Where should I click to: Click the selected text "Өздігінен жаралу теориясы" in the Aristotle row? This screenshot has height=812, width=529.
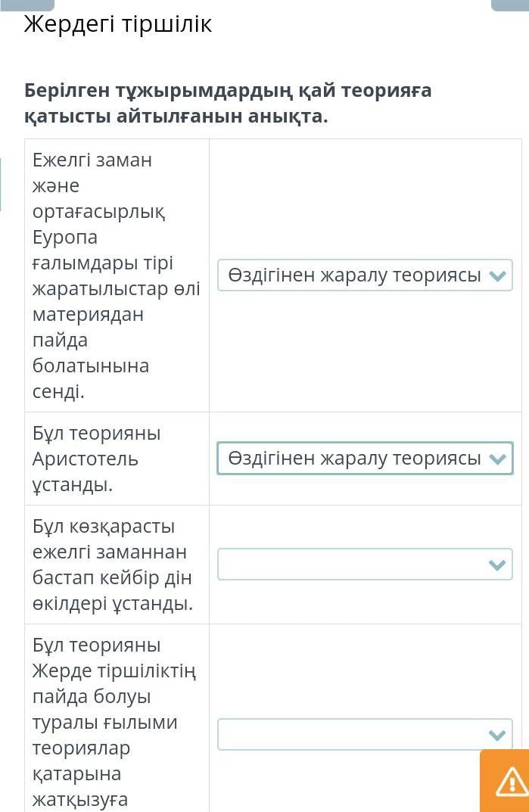point(354,459)
